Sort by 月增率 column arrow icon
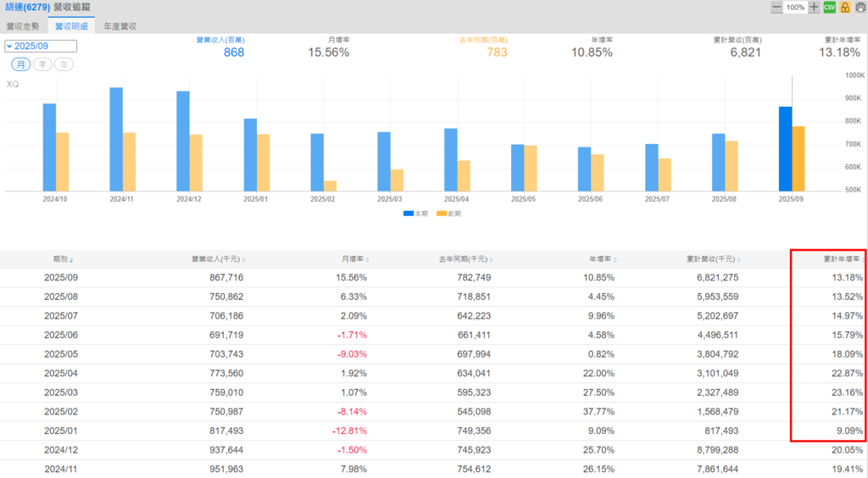 click(367, 259)
